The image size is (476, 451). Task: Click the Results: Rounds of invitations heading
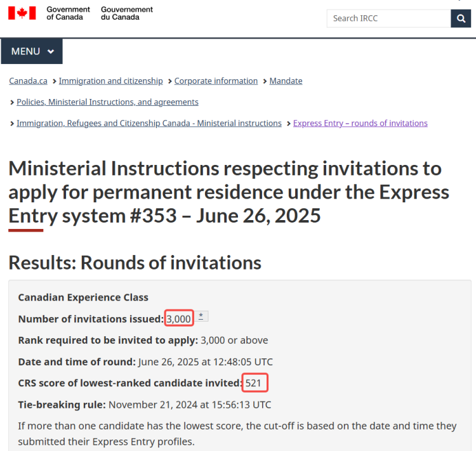point(135,263)
